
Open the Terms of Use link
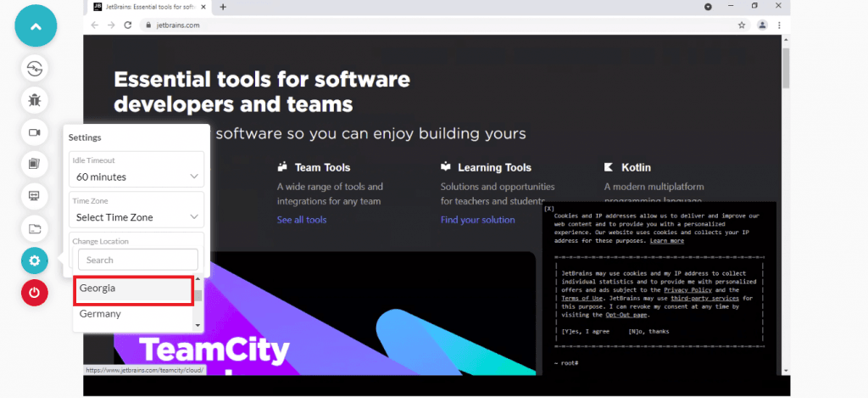581,298
